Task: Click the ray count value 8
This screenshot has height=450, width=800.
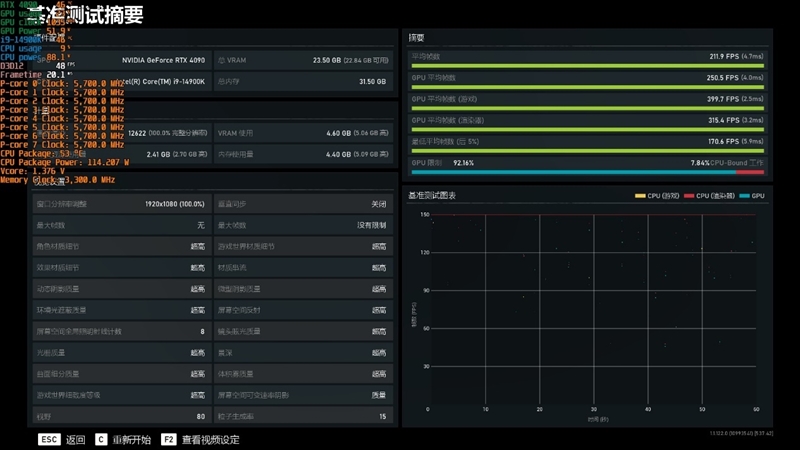Action: [202, 332]
